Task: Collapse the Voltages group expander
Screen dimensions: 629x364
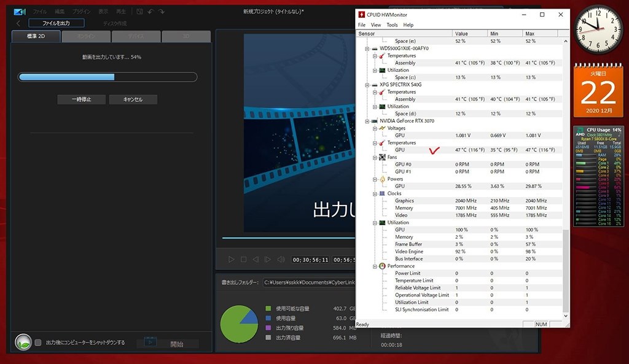Action: point(375,128)
